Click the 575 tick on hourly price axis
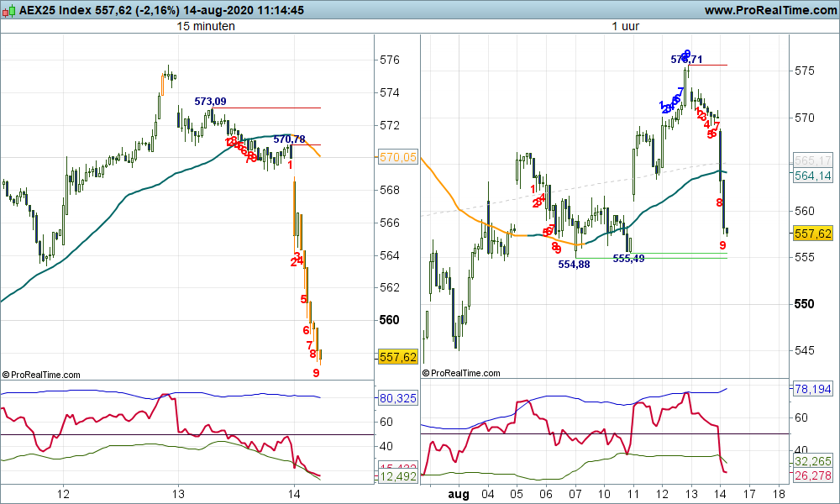Image resolution: width=840 pixels, height=504 pixels. tap(805, 71)
